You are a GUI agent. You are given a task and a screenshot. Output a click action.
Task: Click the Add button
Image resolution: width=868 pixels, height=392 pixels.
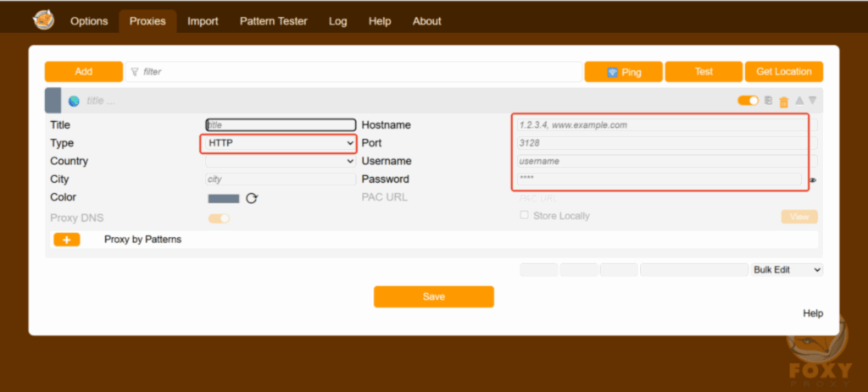(84, 71)
